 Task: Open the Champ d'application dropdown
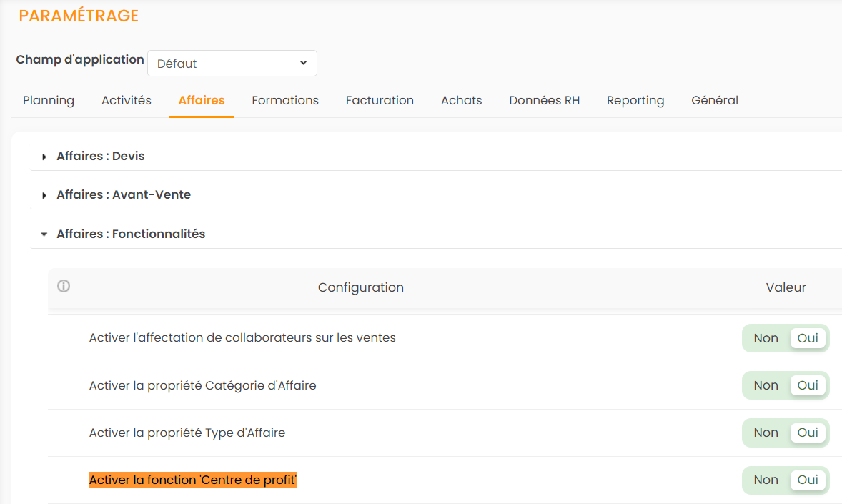click(x=232, y=64)
